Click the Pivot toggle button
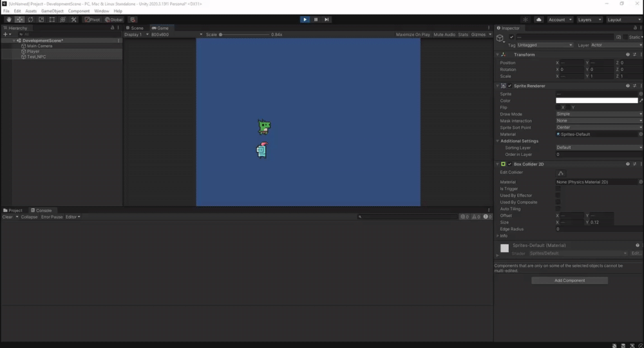 (x=92, y=19)
